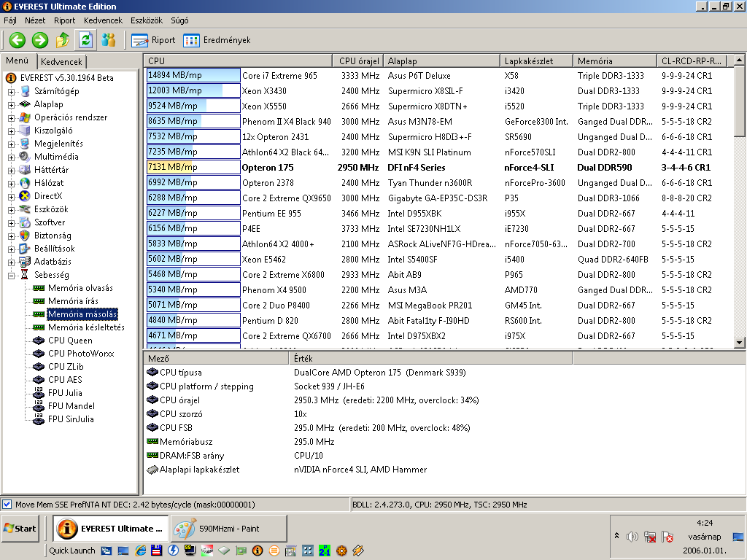The image size is (747, 560).
Task: Sort by the CPU órajel column header
Action: coord(357,61)
